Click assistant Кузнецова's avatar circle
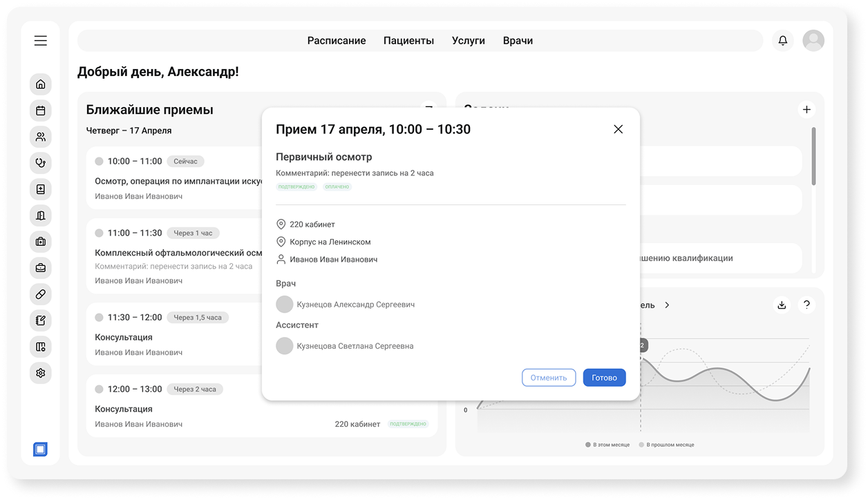This screenshot has height=500, width=868. [285, 346]
